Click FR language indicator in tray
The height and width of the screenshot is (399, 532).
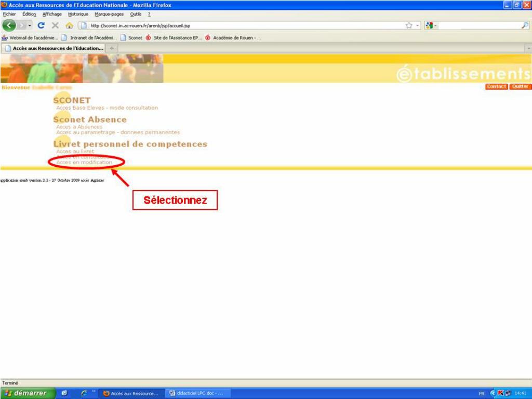pyautogui.click(x=482, y=394)
